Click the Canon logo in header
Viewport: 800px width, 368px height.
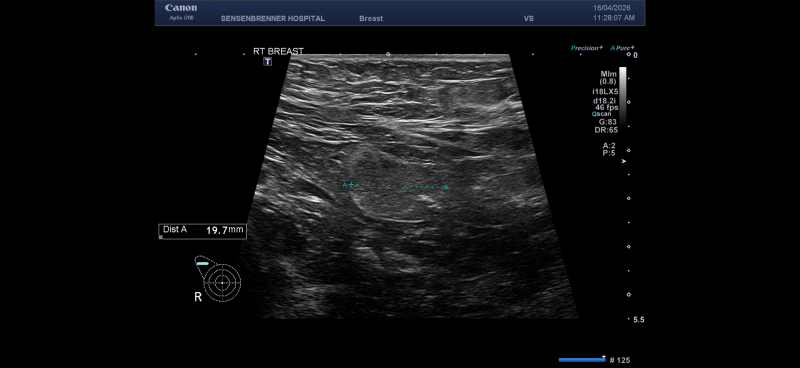181,8
